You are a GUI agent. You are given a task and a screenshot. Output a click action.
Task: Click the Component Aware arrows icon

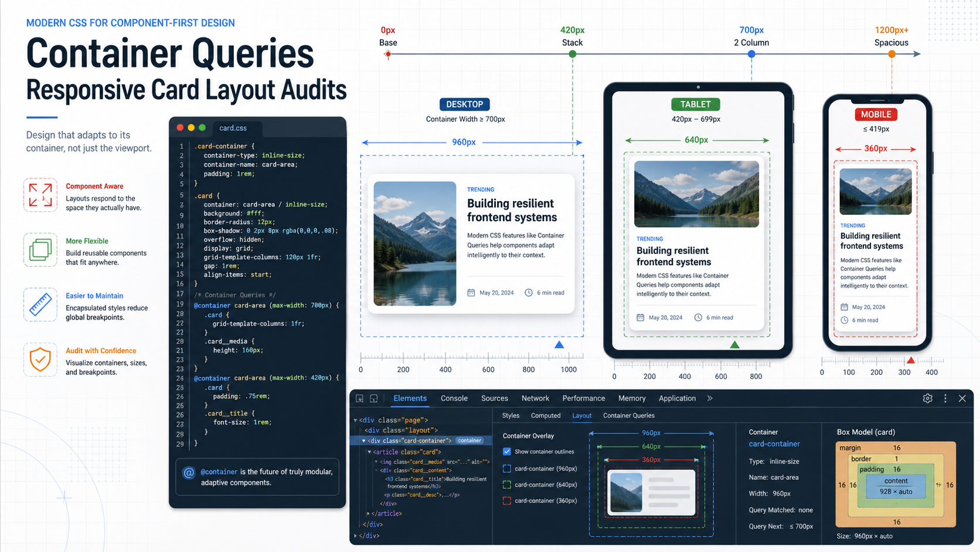(40, 195)
